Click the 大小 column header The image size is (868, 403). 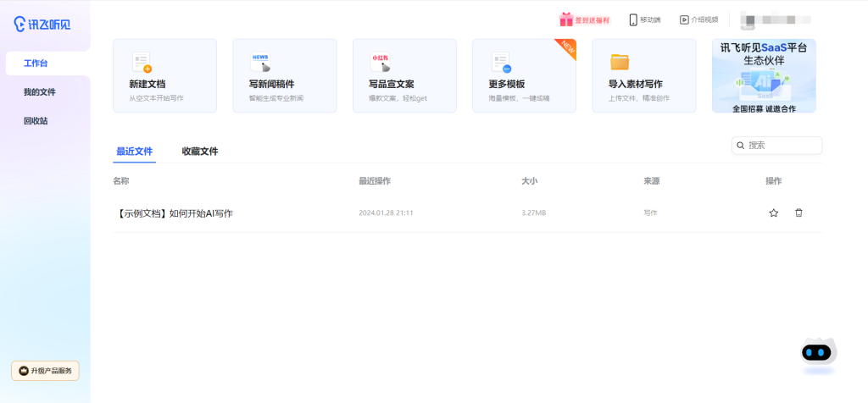click(529, 181)
